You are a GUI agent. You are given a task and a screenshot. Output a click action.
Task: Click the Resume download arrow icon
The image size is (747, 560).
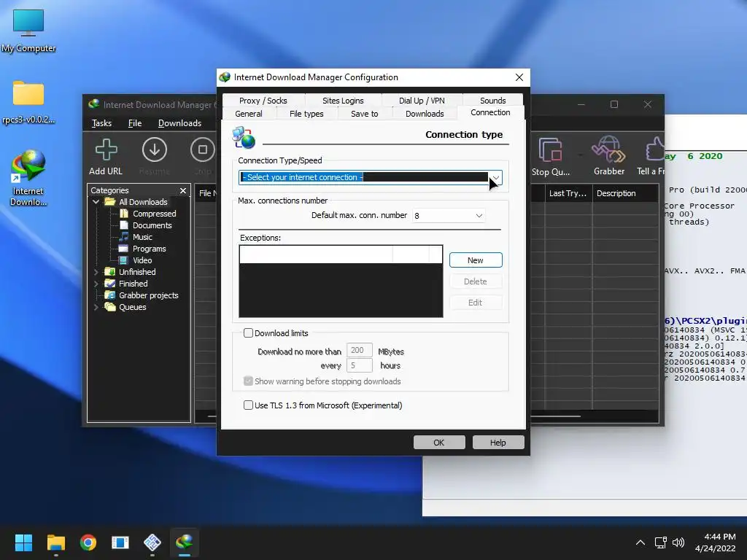pyautogui.click(x=155, y=149)
